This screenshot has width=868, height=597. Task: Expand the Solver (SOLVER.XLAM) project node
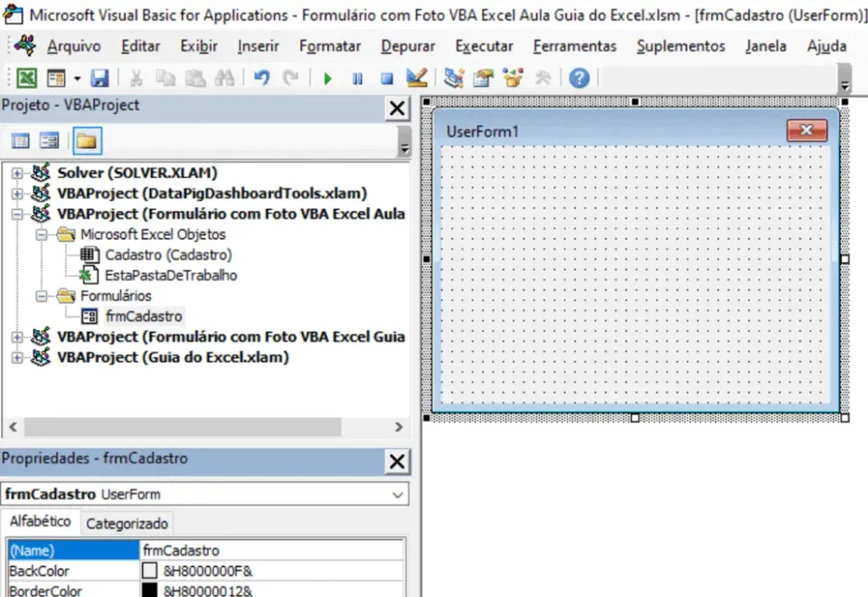[x=17, y=174]
